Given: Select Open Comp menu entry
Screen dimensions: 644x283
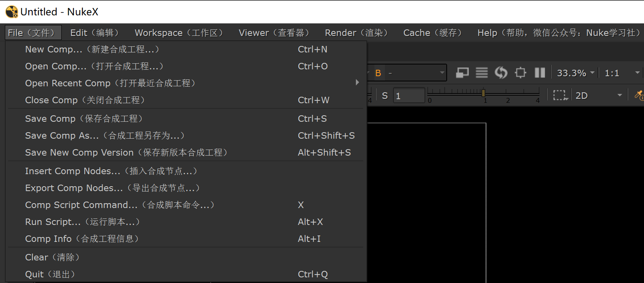Looking at the screenshot, I should (186, 66).
